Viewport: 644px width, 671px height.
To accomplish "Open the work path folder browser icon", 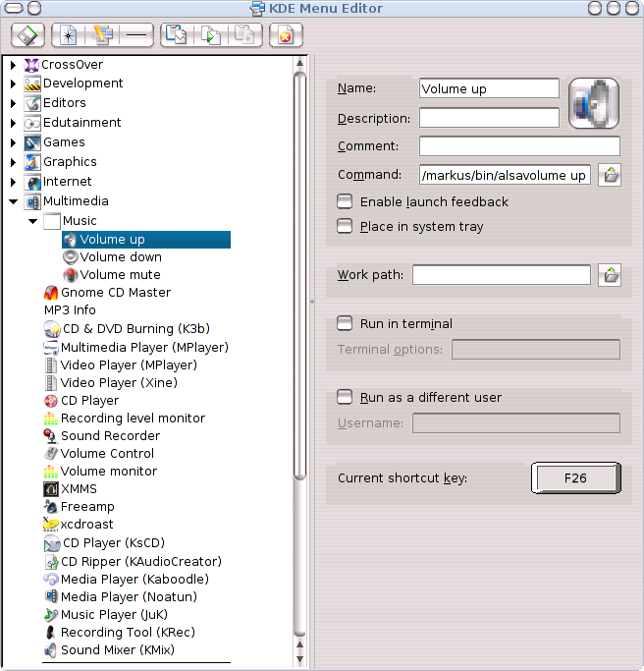I will pyautogui.click(x=611, y=275).
